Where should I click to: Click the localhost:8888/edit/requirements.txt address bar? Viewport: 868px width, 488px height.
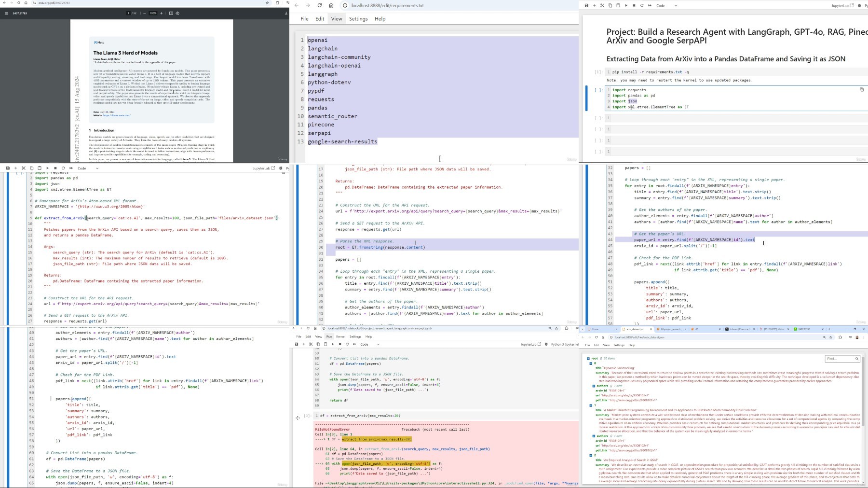(387, 5)
